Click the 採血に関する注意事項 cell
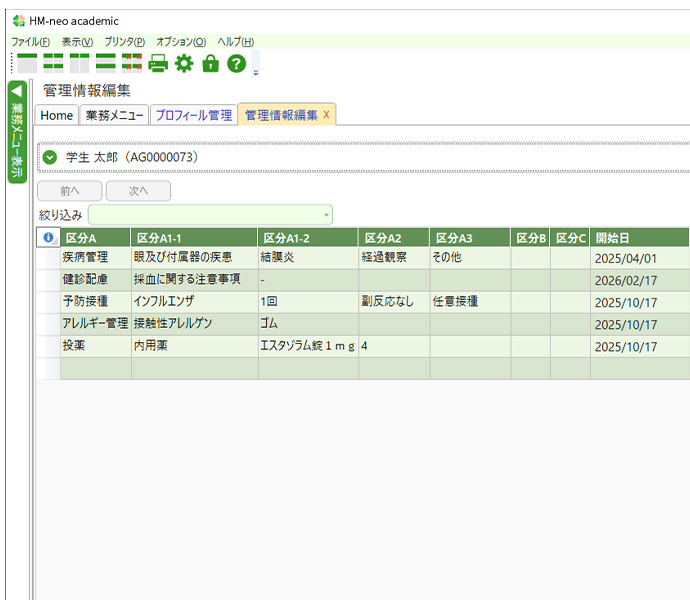 pos(195,280)
